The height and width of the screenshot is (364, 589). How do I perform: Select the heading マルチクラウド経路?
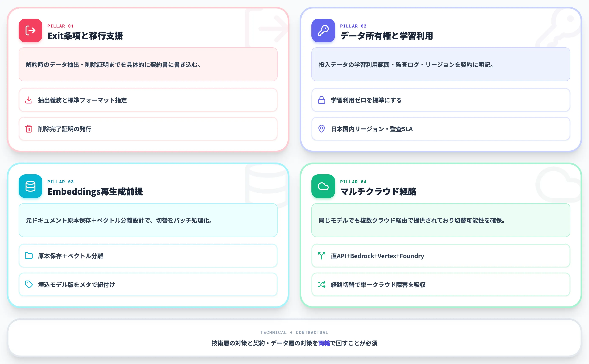click(378, 192)
